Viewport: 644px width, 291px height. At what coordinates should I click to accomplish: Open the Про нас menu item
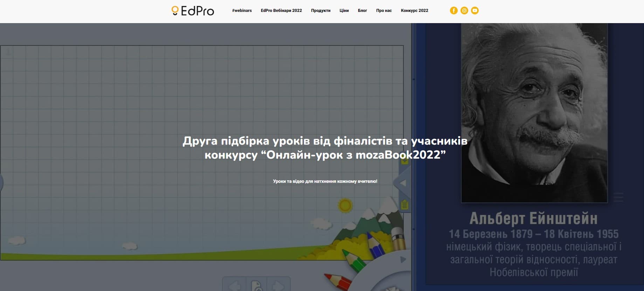click(x=384, y=11)
